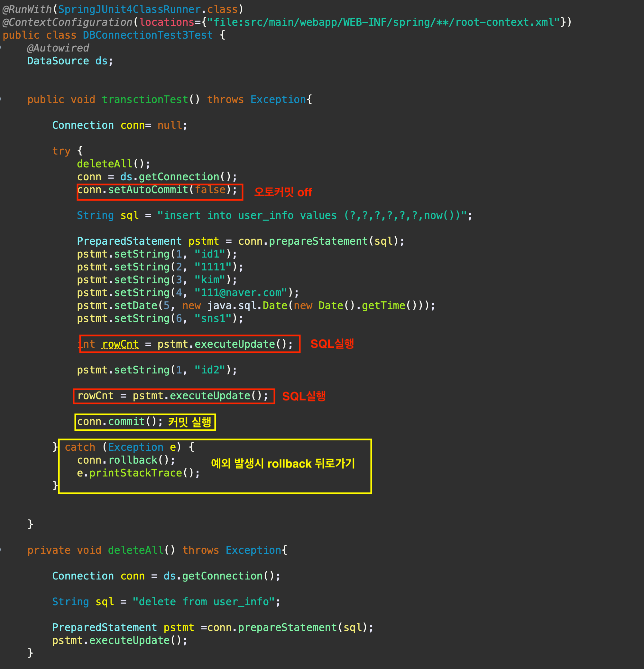This screenshot has height=669, width=644.
Task: Click the insert into user_info SQL string
Action: pos(312,215)
